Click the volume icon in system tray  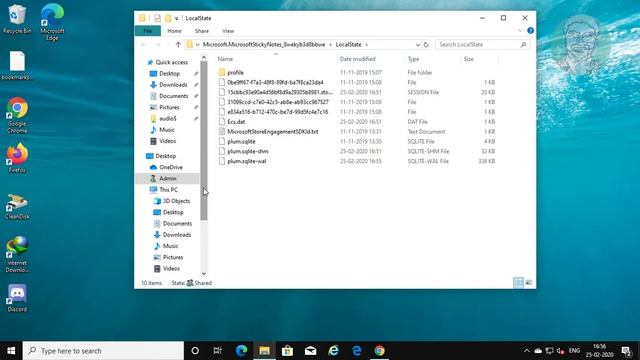[560, 351]
